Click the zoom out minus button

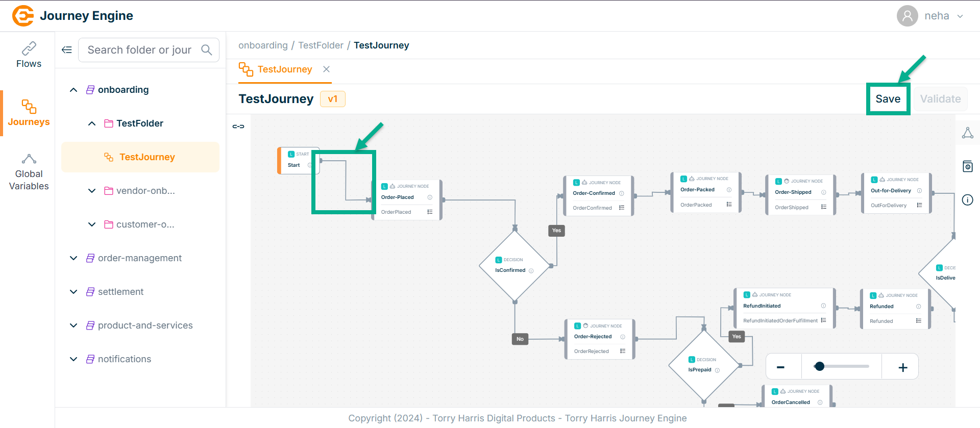780,367
